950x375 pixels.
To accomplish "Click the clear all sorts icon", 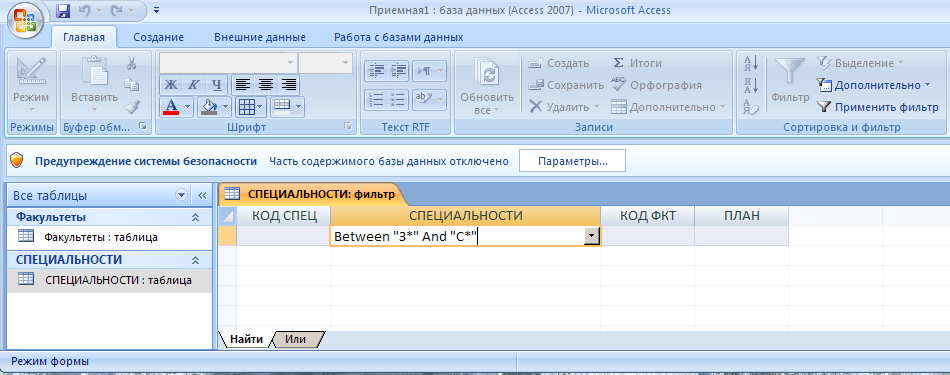I will point(751,107).
